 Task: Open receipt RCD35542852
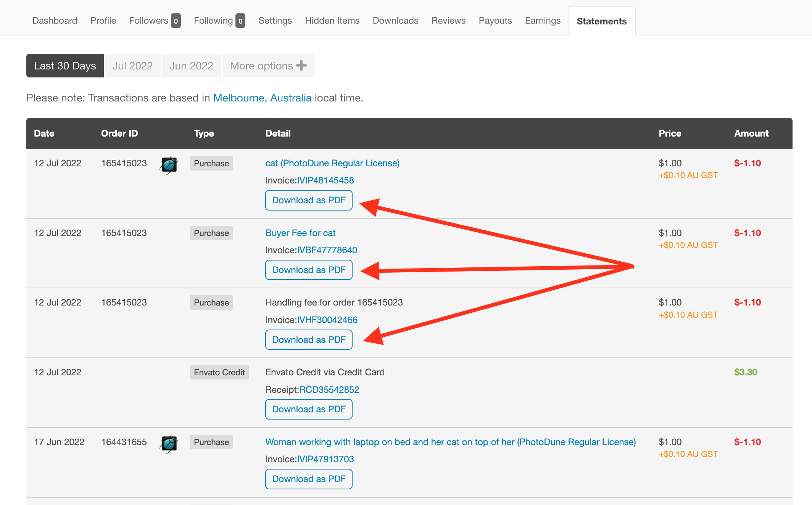click(x=329, y=389)
